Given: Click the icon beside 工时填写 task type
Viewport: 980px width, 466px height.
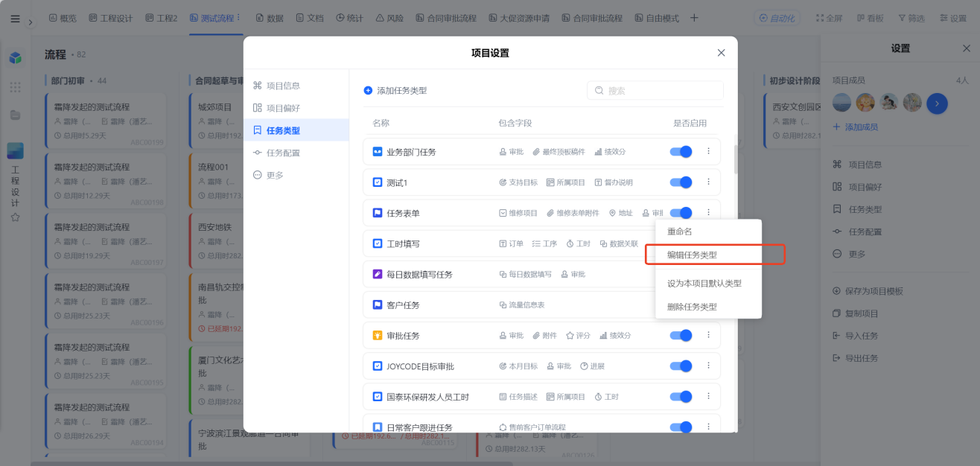Looking at the screenshot, I should pos(378,243).
